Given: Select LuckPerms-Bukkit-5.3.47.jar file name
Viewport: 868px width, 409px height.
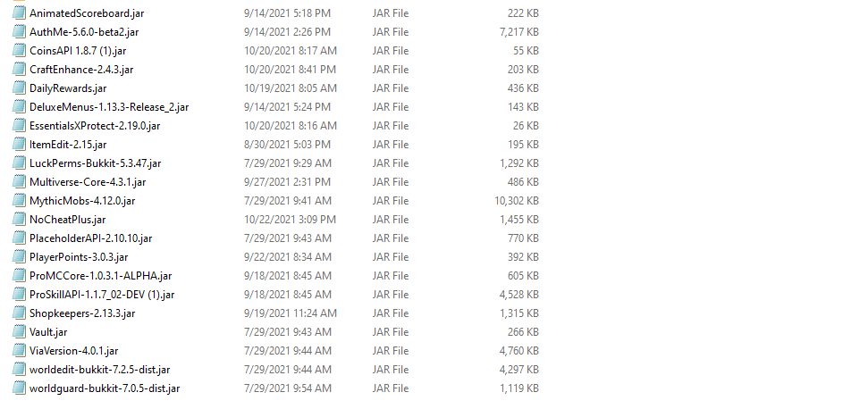Looking at the screenshot, I should coord(95,163).
